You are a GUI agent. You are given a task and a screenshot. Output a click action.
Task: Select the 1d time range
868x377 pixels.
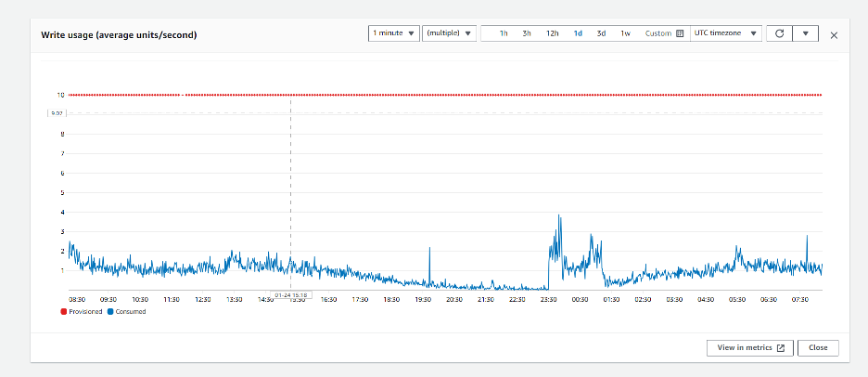pos(578,33)
